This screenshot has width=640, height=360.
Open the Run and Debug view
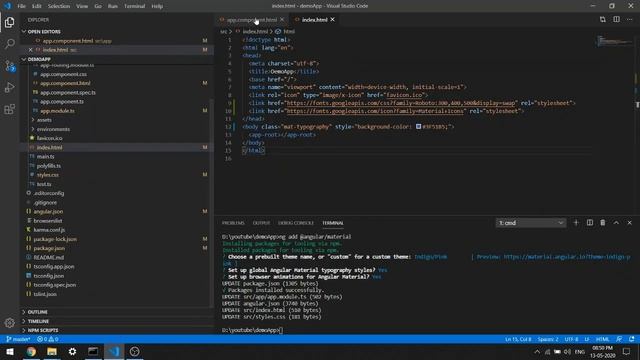[10, 87]
